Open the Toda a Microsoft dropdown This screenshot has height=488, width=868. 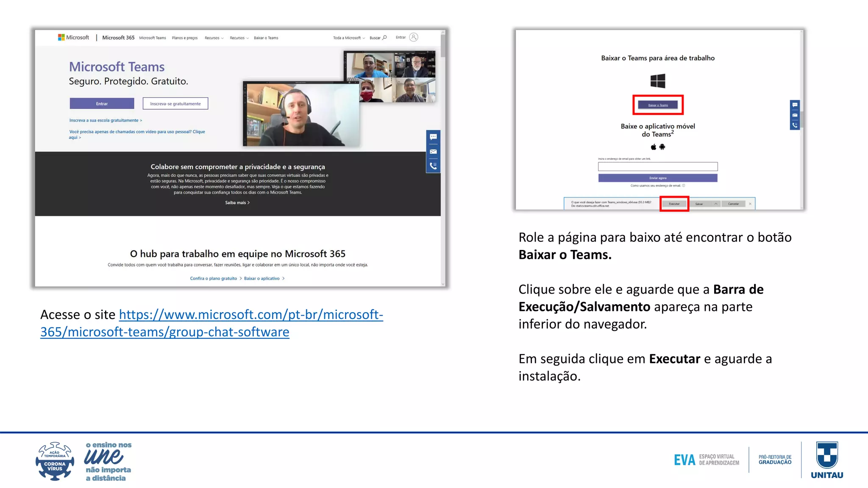(349, 38)
